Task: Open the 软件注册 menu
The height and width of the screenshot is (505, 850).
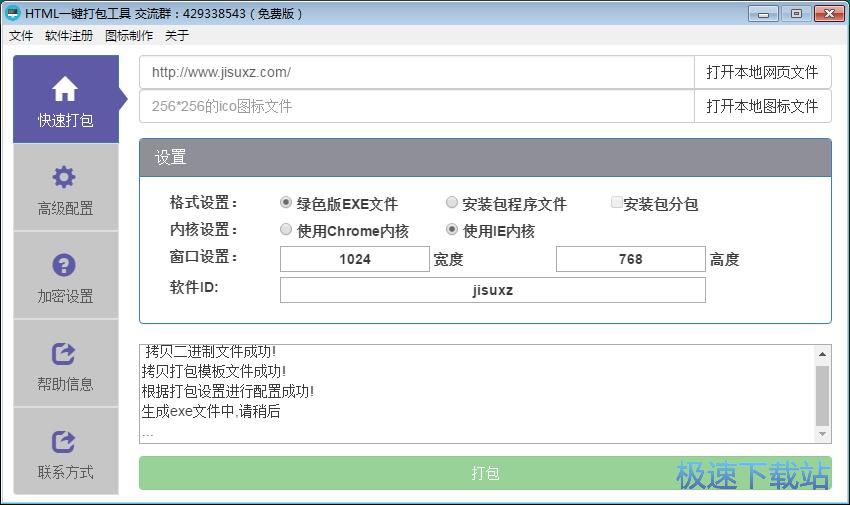Action: tap(69, 36)
